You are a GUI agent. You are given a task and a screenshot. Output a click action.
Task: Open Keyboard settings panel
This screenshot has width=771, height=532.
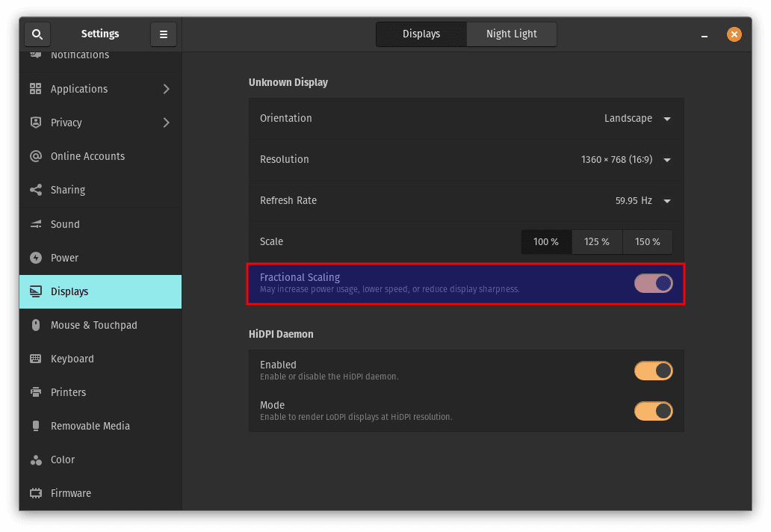pos(100,359)
